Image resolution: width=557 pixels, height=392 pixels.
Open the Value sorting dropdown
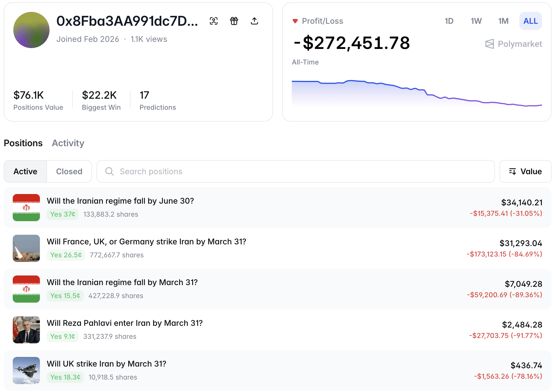click(525, 171)
